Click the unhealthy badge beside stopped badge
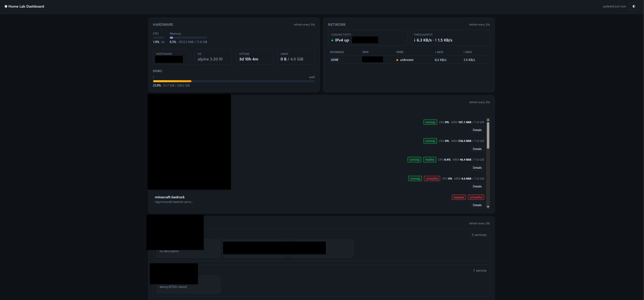 (476, 197)
